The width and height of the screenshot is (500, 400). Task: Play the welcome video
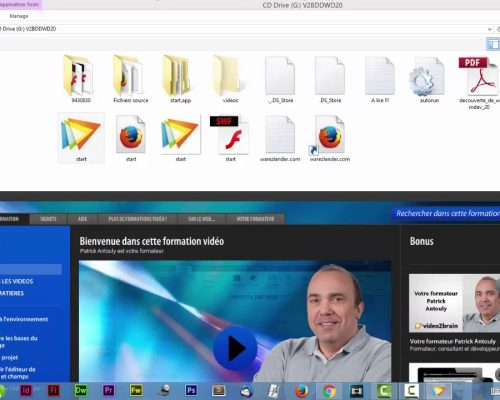235,348
